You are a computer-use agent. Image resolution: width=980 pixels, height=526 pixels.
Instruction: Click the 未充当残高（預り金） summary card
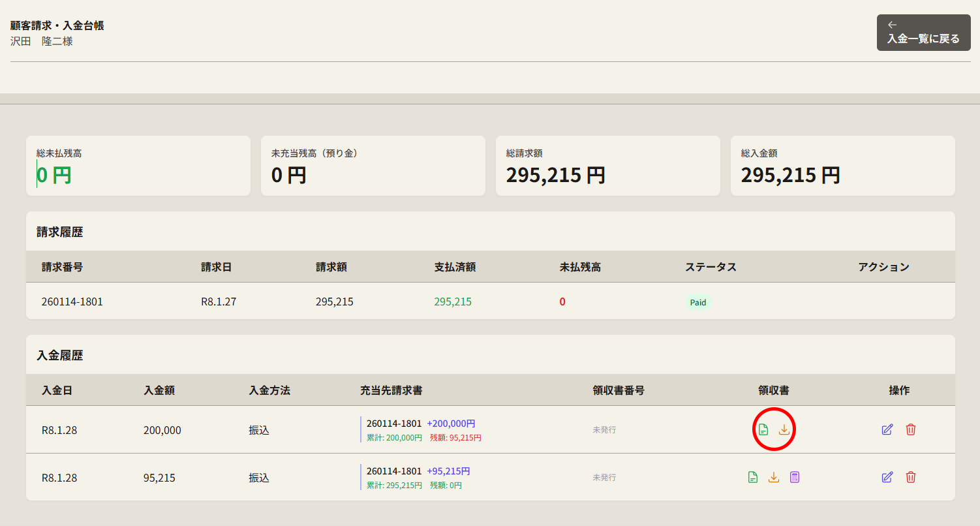373,166
